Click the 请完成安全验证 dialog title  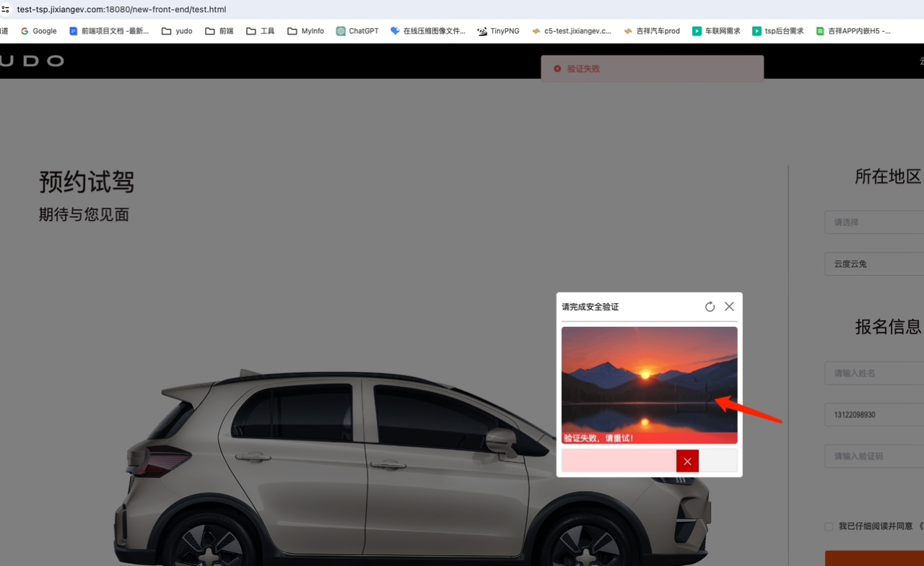[590, 307]
